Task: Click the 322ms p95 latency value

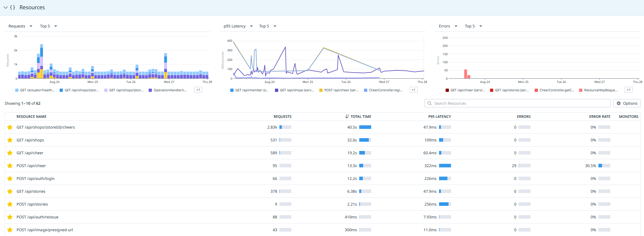Action: tap(430, 166)
